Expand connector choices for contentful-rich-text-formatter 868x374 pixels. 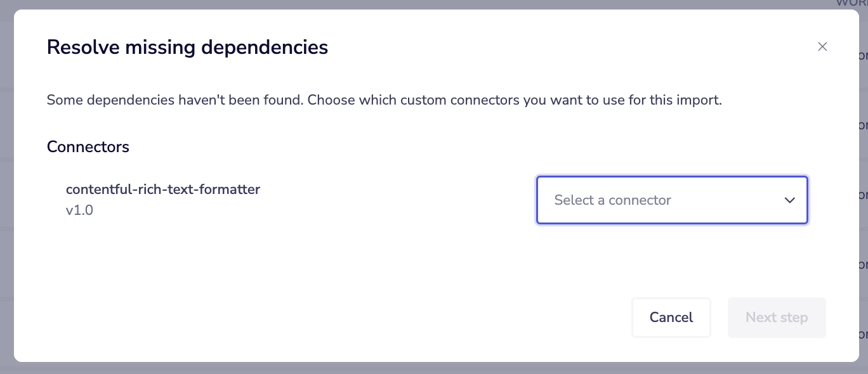(x=671, y=200)
